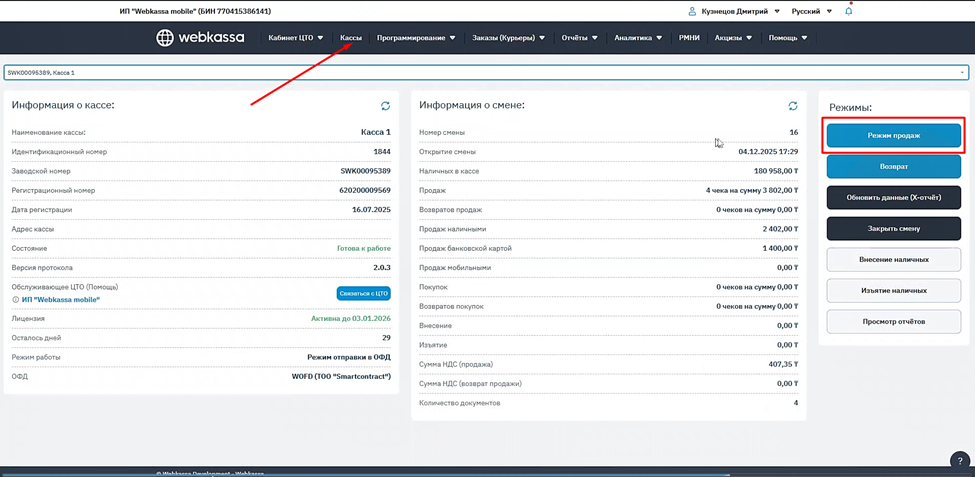Screen dimensions: 975x477
Task: Expand the Аналитика menu
Action: pyautogui.click(x=638, y=38)
